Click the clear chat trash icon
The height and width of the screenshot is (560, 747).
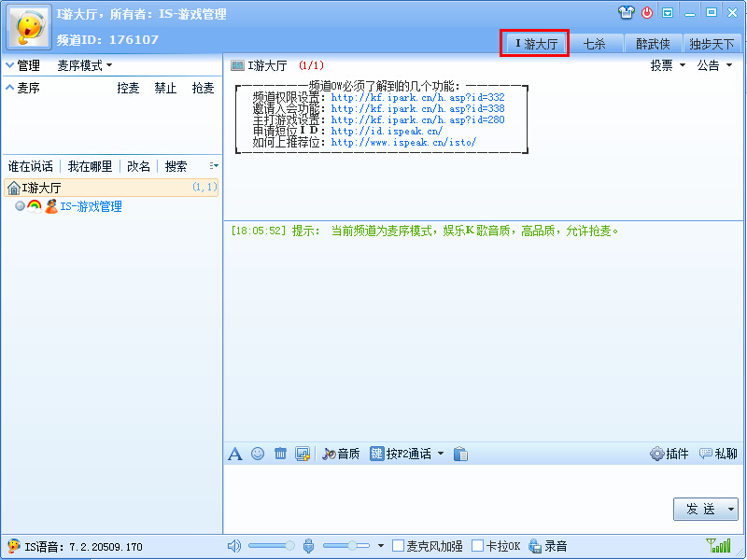[x=280, y=454]
